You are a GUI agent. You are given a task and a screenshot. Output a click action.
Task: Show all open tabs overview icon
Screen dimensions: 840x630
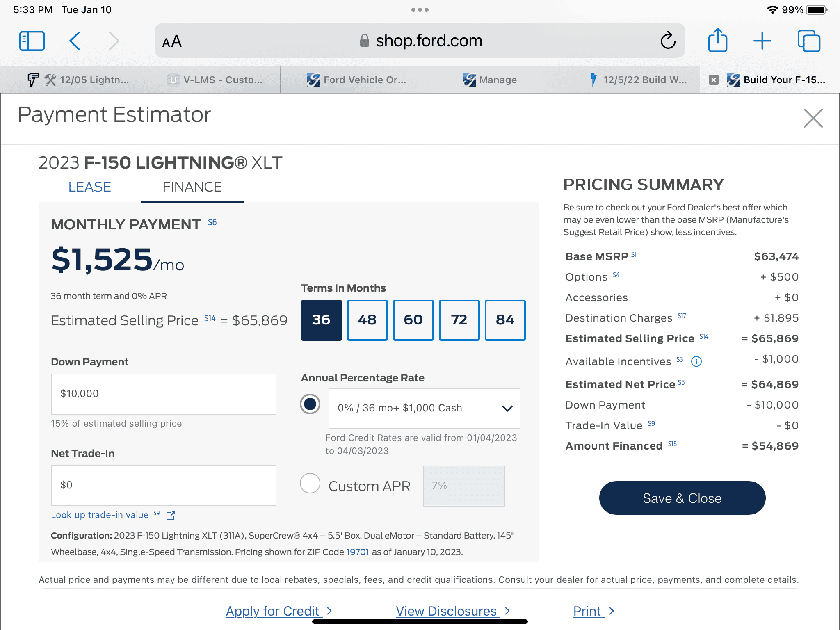tap(808, 41)
